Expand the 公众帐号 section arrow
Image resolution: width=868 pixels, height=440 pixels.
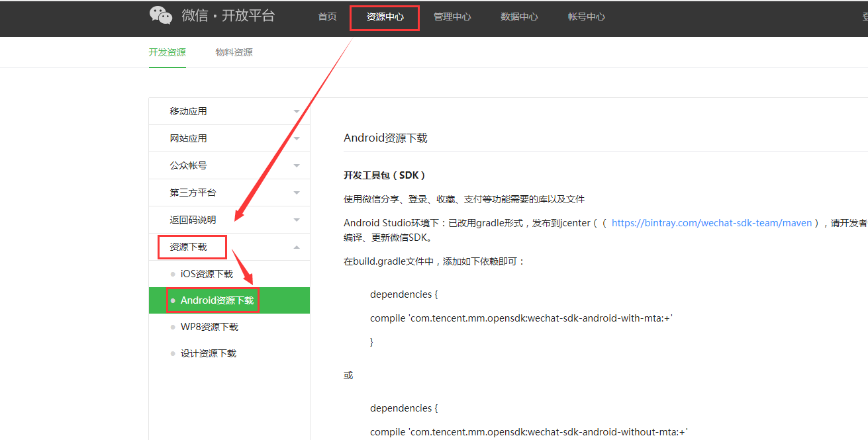297,166
